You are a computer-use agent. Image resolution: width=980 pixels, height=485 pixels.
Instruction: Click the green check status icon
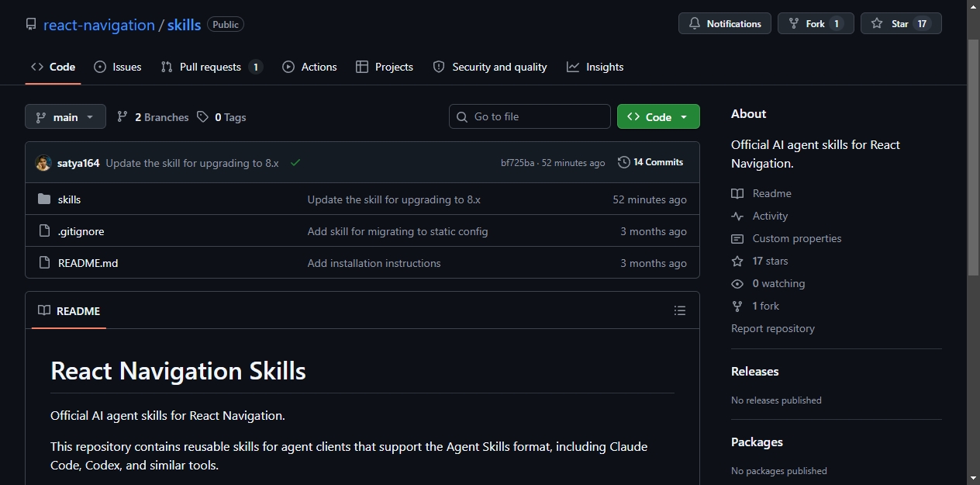click(295, 163)
